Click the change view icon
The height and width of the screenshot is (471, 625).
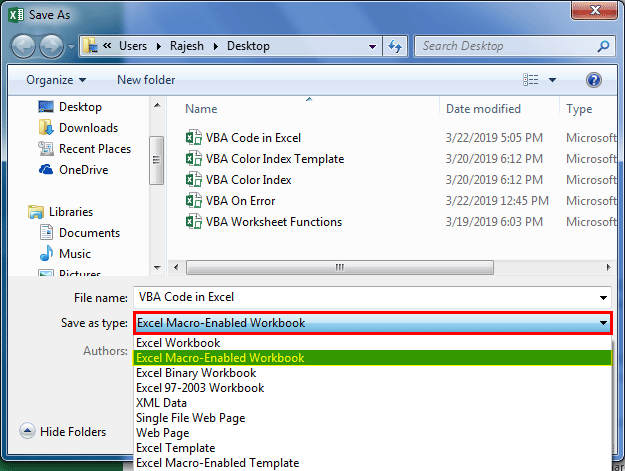coord(531,80)
